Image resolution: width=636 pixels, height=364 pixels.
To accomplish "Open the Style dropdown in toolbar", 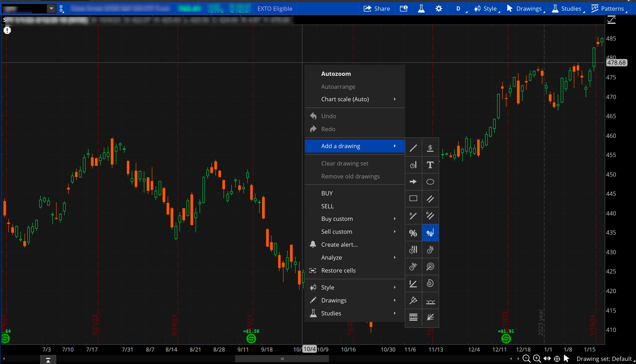I will 487,9.
